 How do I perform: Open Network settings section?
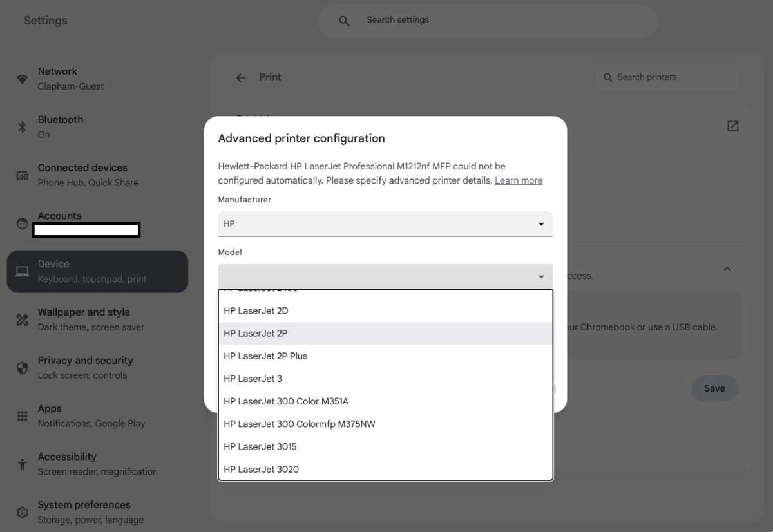[x=97, y=79]
